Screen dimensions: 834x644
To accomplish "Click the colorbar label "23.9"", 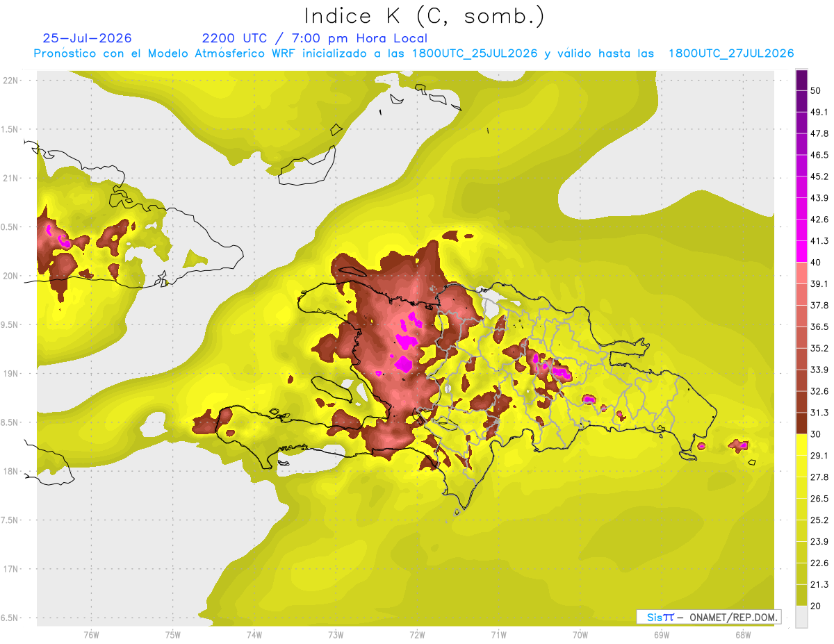I will coord(819,541).
